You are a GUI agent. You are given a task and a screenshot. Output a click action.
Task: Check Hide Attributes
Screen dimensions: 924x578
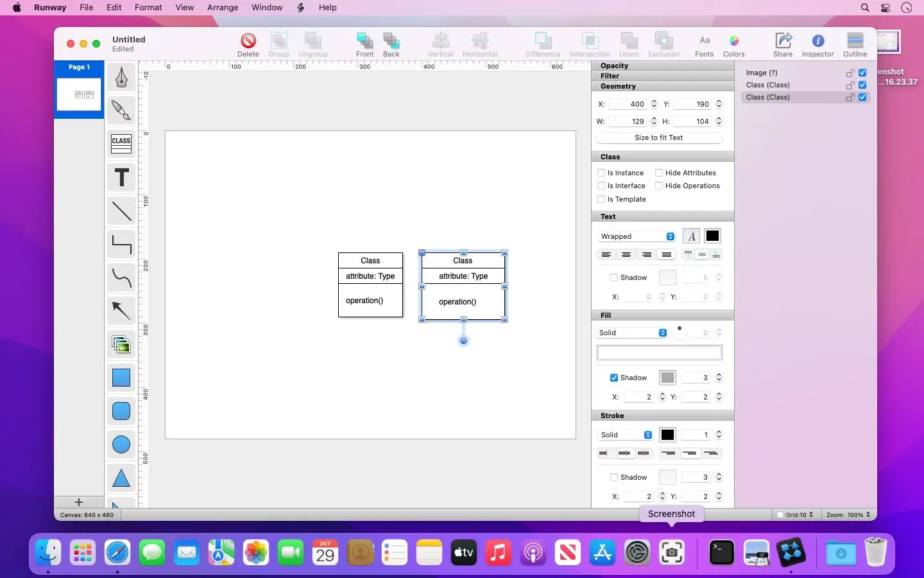pos(659,173)
